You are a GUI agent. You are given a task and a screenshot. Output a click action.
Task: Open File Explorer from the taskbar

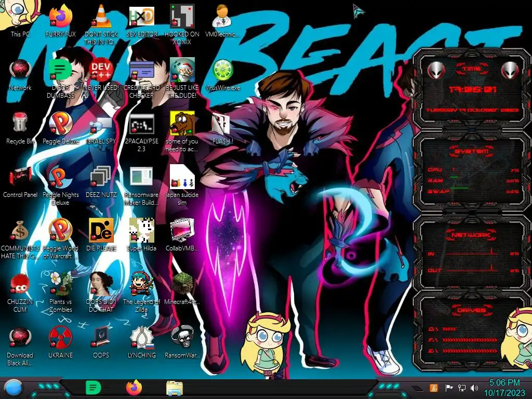tap(175, 388)
